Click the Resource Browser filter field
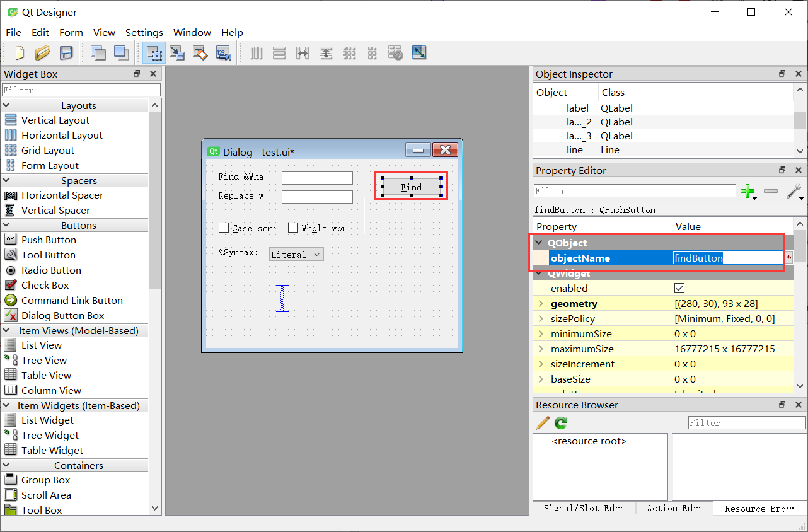The height and width of the screenshot is (532, 808). [x=747, y=423]
